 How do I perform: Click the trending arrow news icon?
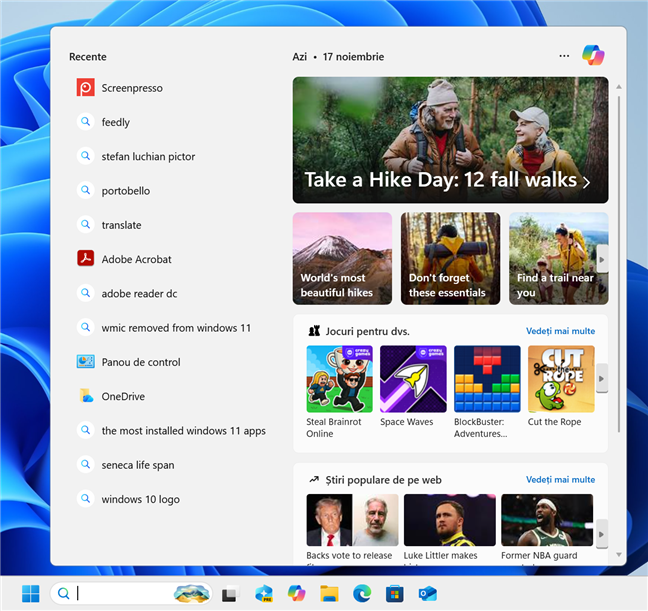(314, 480)
